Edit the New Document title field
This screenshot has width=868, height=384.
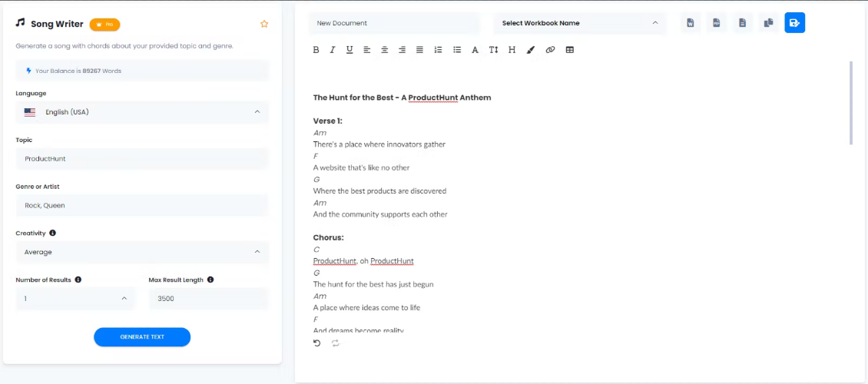[394, 23]
